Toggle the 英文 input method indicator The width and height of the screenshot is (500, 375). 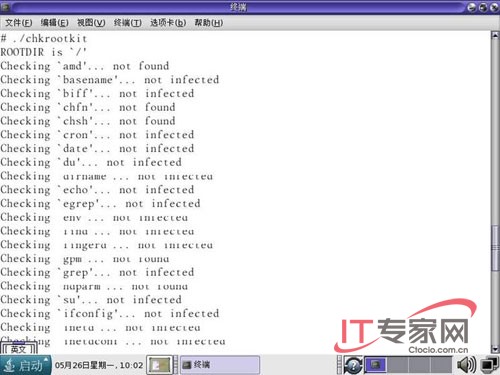pyautogui.click(x=18, y=349)
